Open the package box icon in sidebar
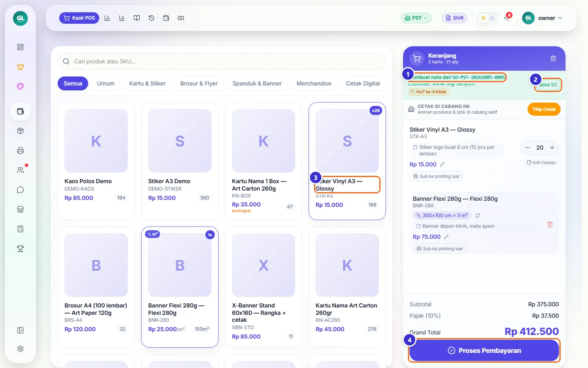 point(20,131)
